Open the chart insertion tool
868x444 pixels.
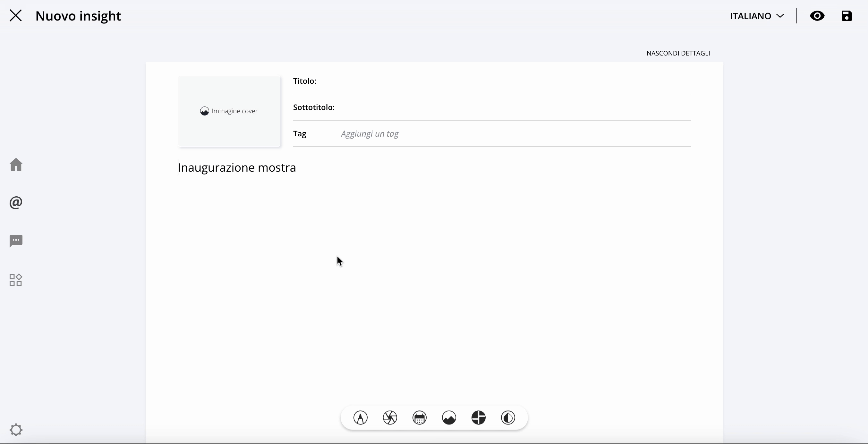tap(479, 418)
